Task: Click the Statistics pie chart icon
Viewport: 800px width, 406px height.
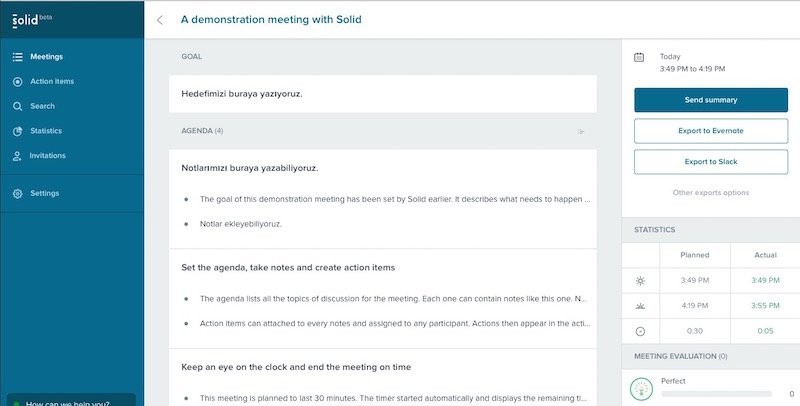Action: coord(18,131)
